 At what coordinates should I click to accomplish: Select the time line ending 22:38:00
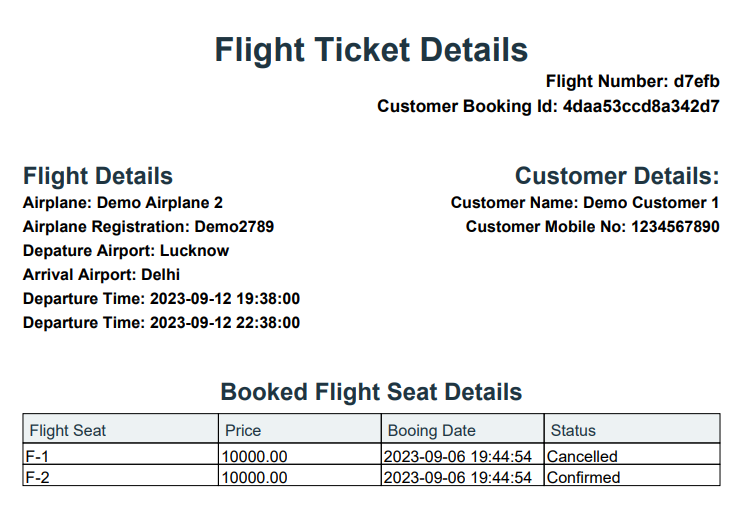point(162,323)
